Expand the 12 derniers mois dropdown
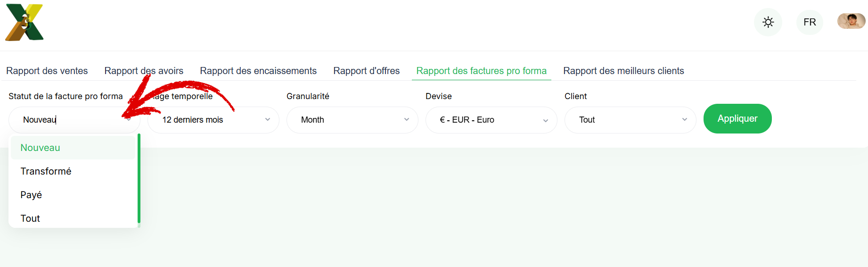 (x=213, y=120)
